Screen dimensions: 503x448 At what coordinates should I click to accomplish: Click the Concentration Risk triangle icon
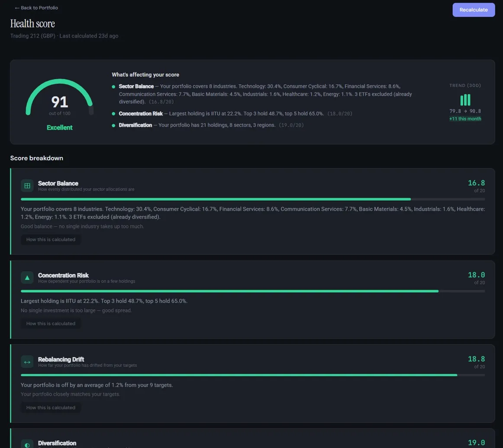pos(27,278)
